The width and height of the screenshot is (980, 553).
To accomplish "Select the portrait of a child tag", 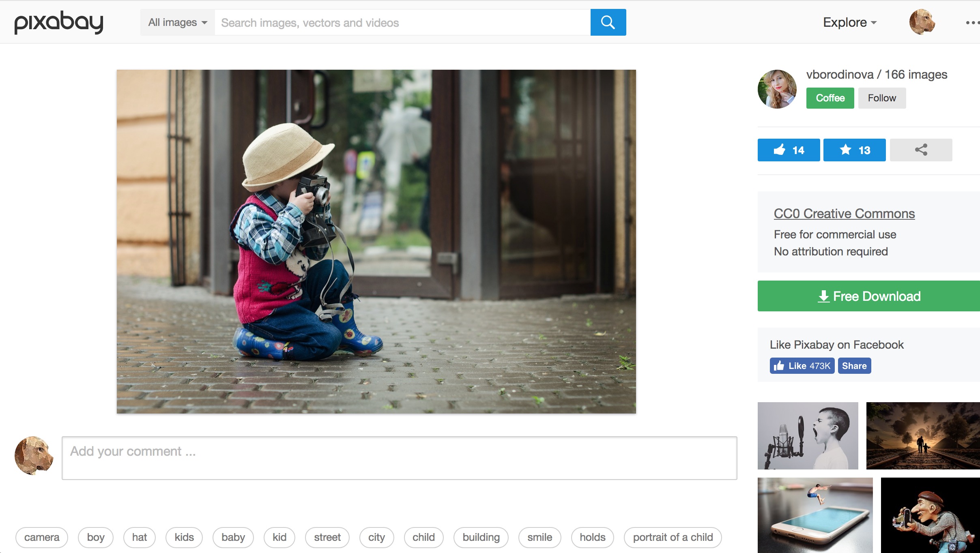I will [x=673, y=537].
